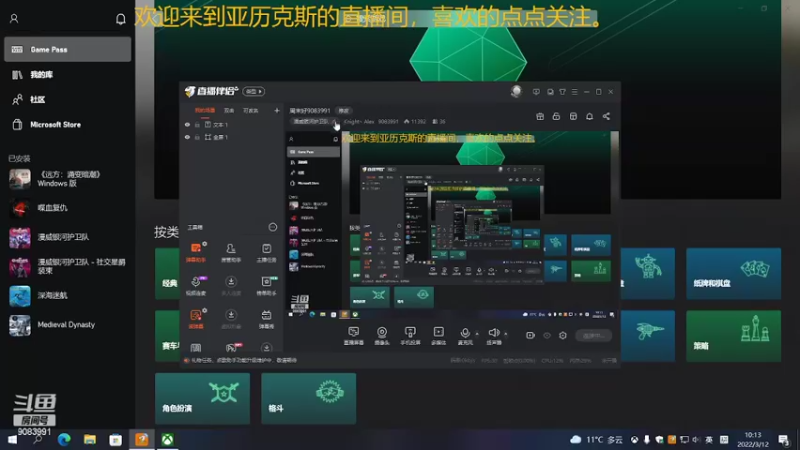Collapse the 工具箱 toolbox panel
The image size is (800, 450).
(x=273, y=227)
